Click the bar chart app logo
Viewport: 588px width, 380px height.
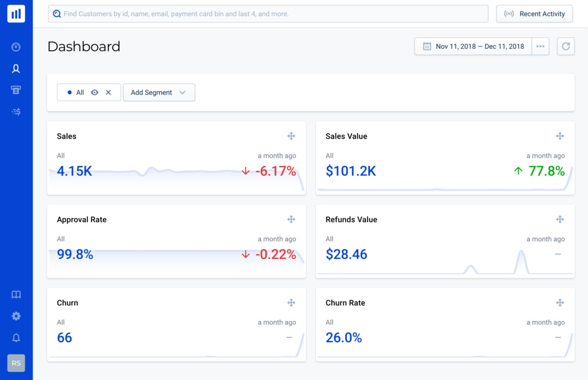tap(16, 14)
